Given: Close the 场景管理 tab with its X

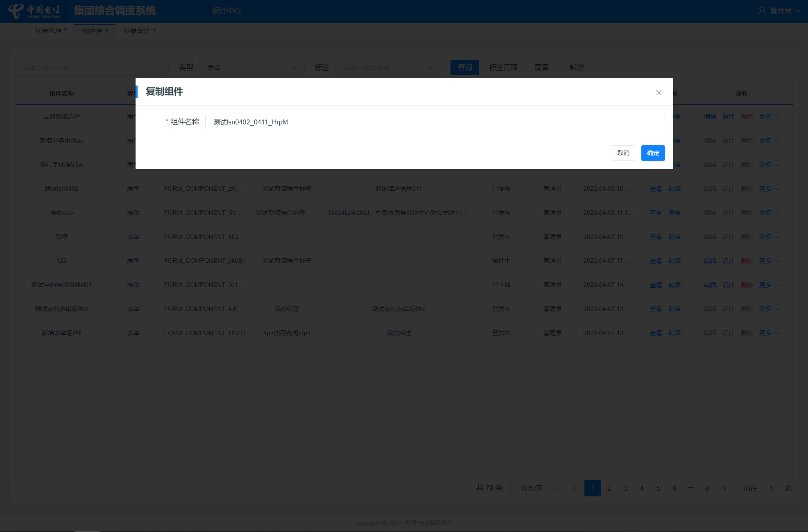Looking at the screenshot, I should tap(66, 30).
